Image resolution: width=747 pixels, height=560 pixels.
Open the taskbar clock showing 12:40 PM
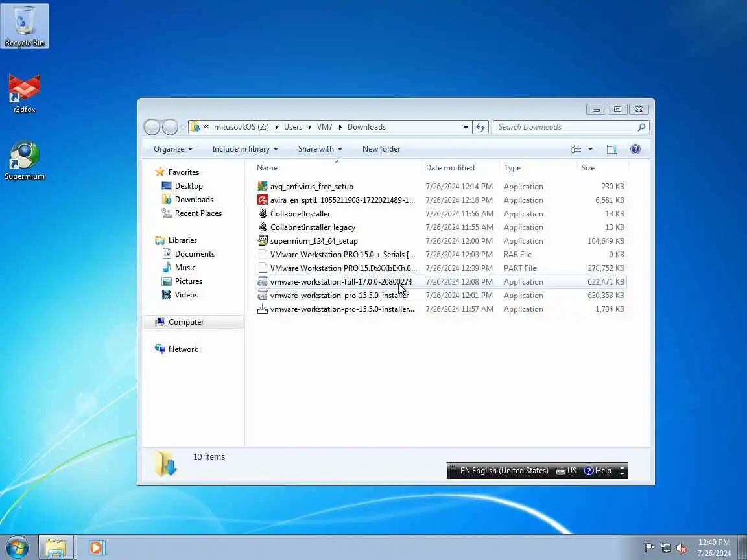[714, 548]
